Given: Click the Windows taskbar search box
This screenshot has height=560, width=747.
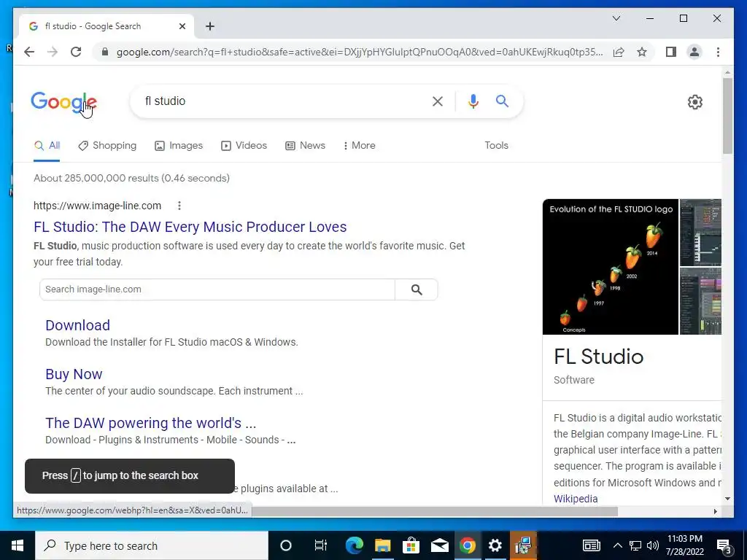Looking at the screenshot, I should pos(152,545).
